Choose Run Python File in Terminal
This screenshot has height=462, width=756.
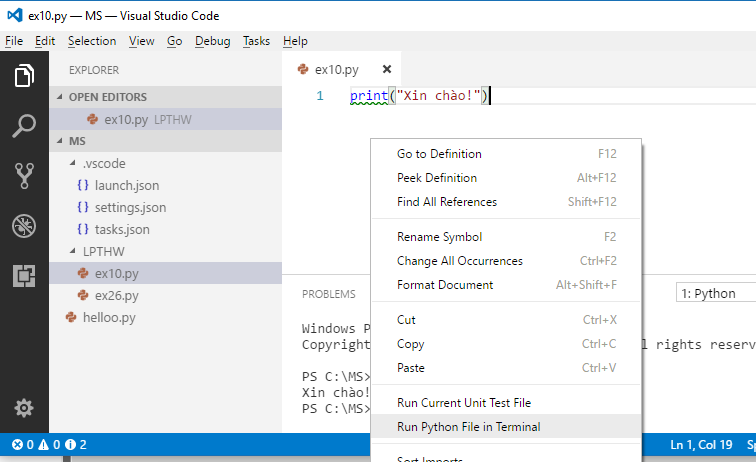(x=506, y=427)
